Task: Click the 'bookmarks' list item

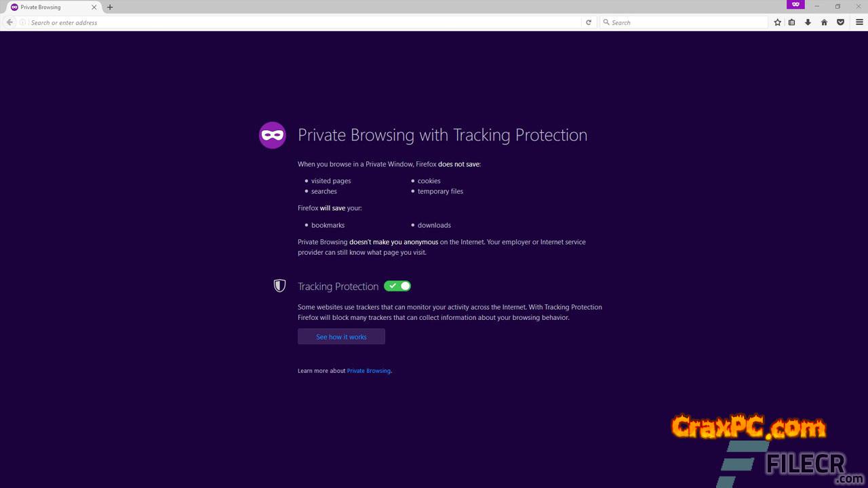Action: pos(328,225)
